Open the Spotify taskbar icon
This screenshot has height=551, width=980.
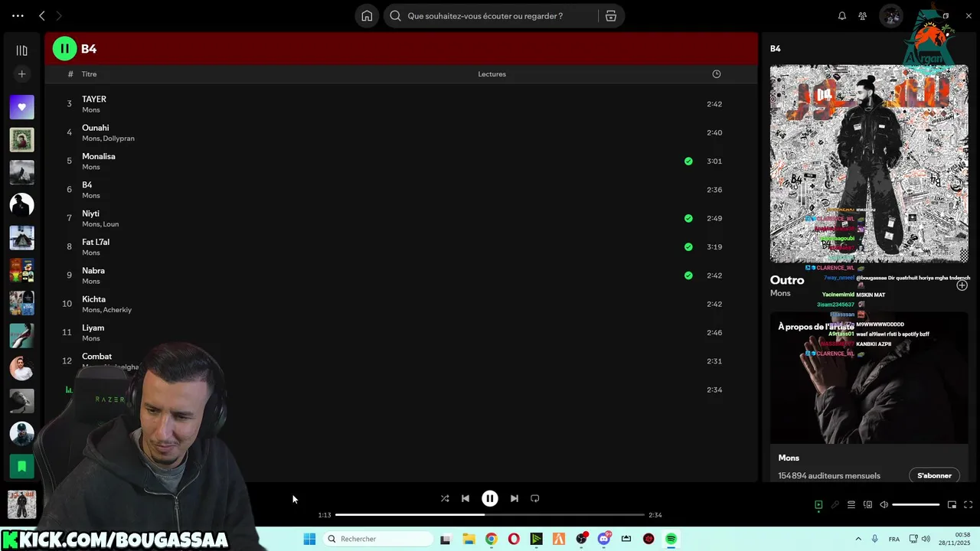click(671, 539)
